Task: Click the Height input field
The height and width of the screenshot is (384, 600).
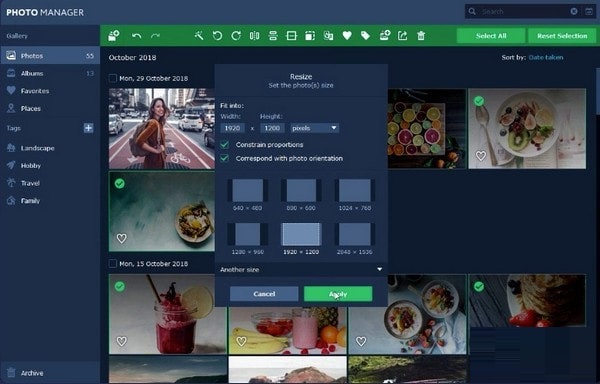Action: [x=272, y=128]
